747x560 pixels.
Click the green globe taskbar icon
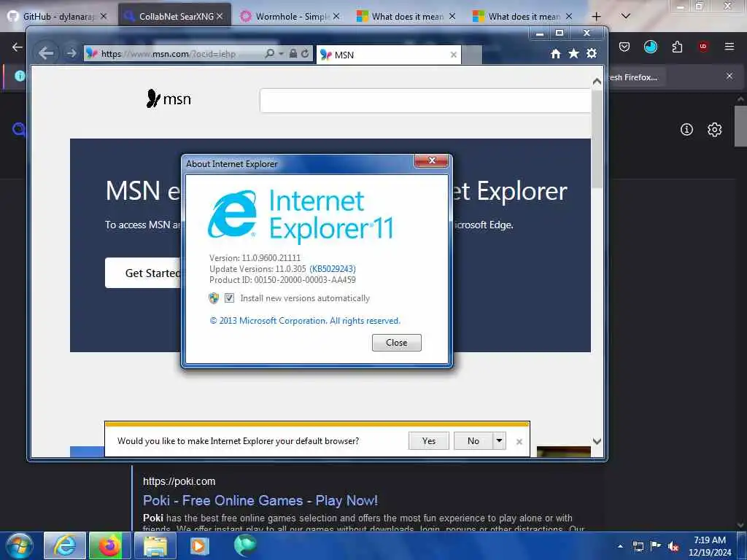(x=245, y=545)
